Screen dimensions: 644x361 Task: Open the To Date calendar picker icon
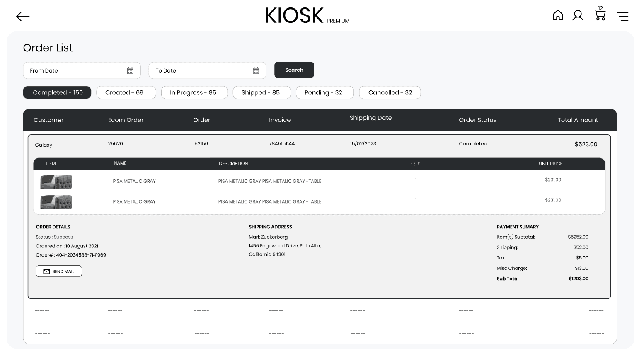(x=256, y=71)
